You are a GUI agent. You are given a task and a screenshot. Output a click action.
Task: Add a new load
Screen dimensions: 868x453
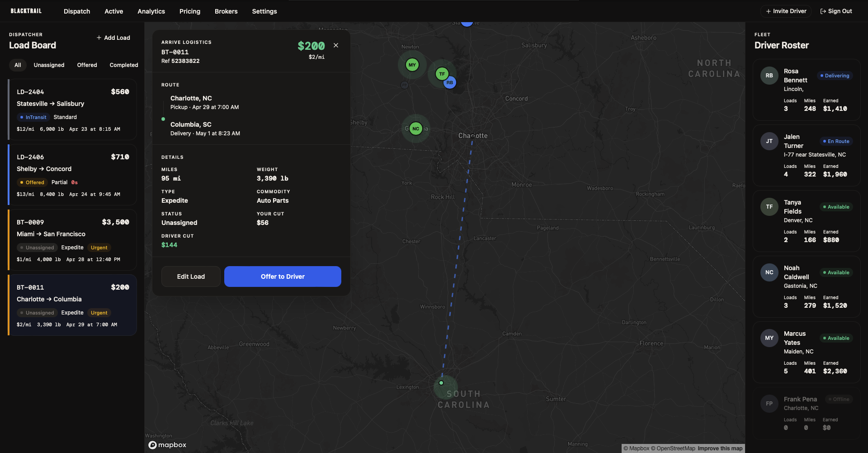[x=113, y=38]
